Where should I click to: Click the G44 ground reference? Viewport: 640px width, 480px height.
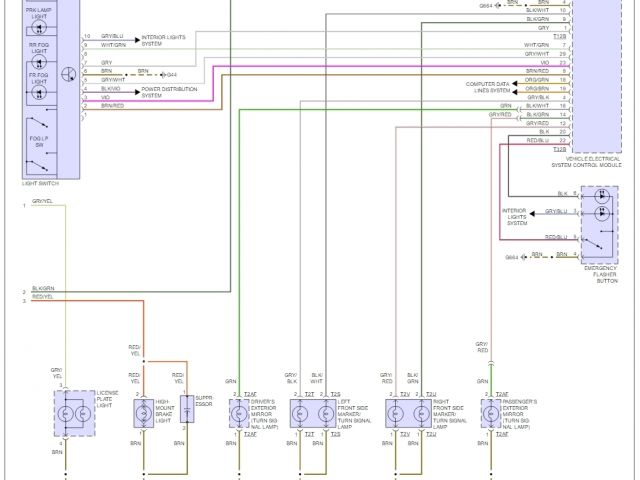(x=171, y=73)
